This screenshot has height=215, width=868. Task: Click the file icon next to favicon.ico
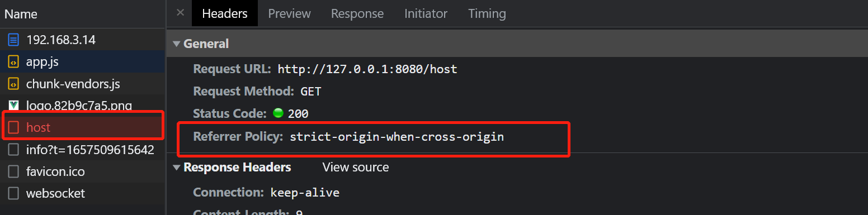[x=14, y=171]
